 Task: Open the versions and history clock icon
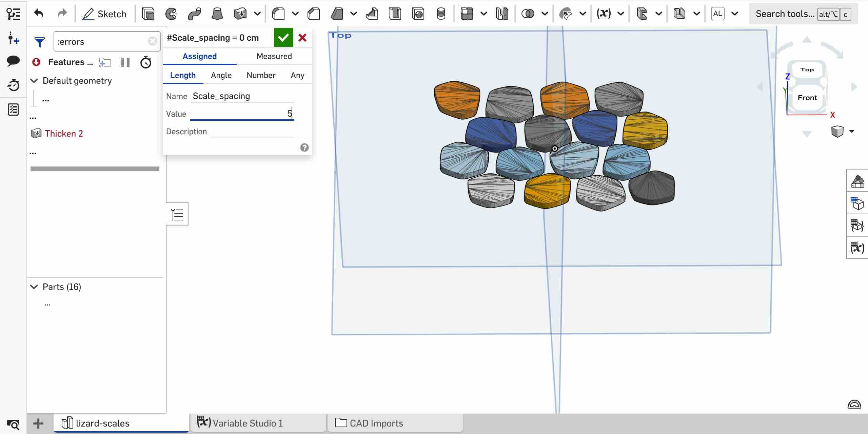point(13,85)
